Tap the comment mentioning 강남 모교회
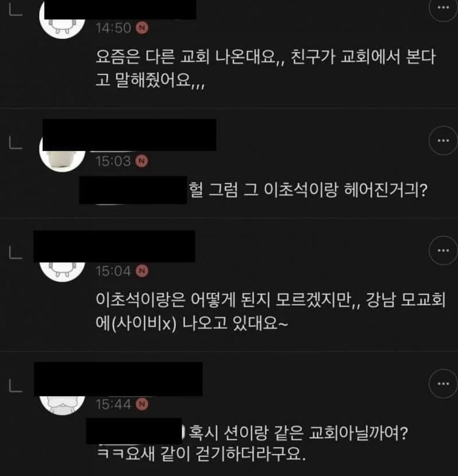 [271, 311]
